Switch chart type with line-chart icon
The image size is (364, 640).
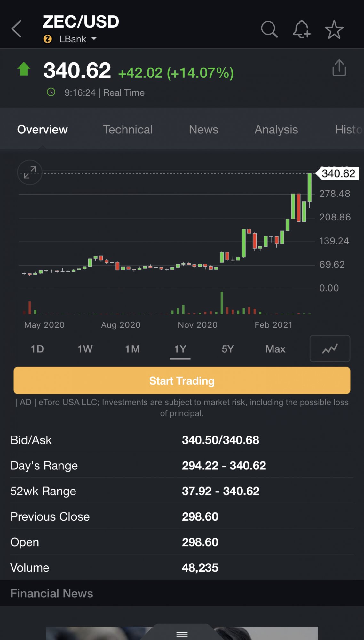[330, 348]
